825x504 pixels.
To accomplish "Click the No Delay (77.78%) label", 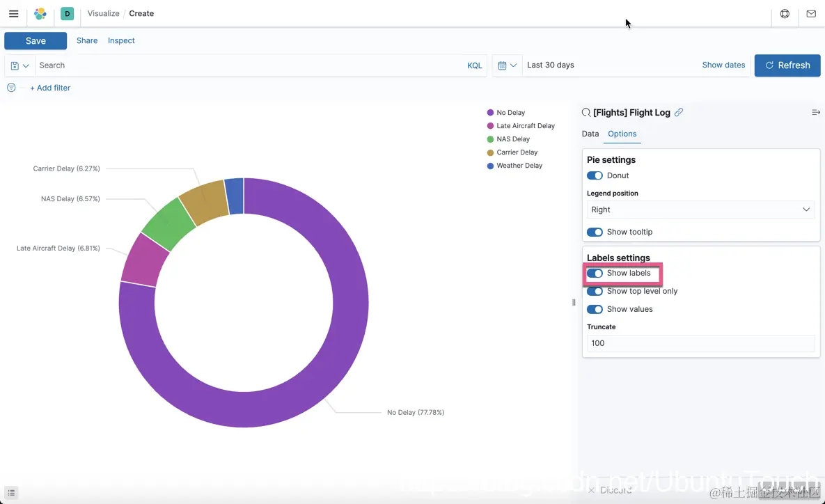I will 416,413.
